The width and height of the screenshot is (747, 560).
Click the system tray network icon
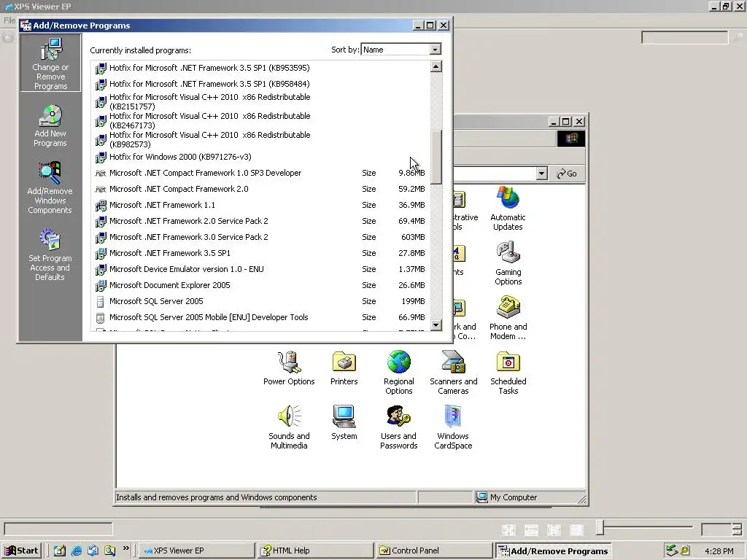(671, 551)
